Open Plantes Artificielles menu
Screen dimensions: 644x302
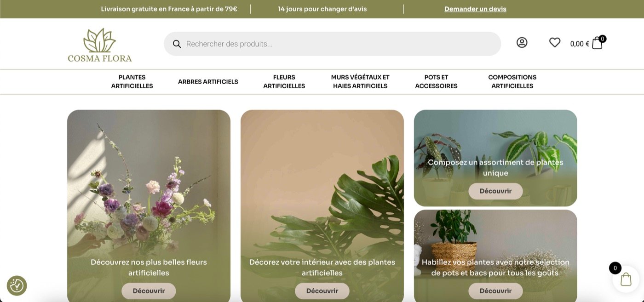[x=132, y=82]
